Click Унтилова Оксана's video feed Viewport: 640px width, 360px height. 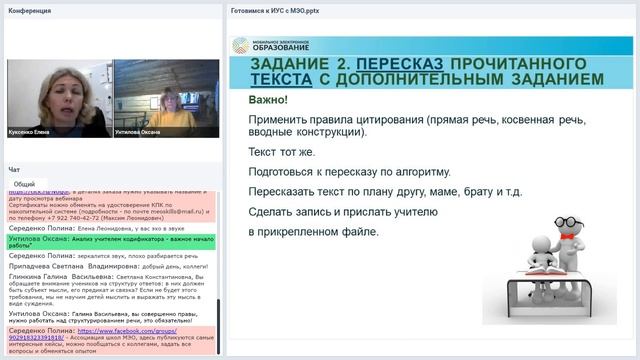pos(167,98)
